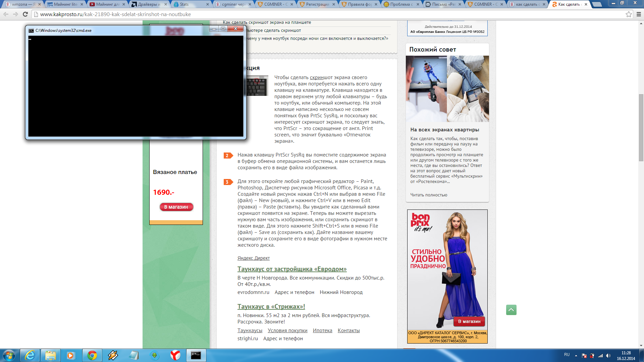Launch Internet Explorer from taskbar

pos(30,355)
